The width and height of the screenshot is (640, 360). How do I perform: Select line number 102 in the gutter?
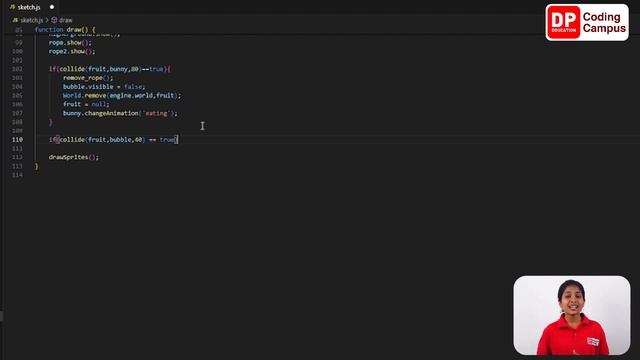coord(17,69)
